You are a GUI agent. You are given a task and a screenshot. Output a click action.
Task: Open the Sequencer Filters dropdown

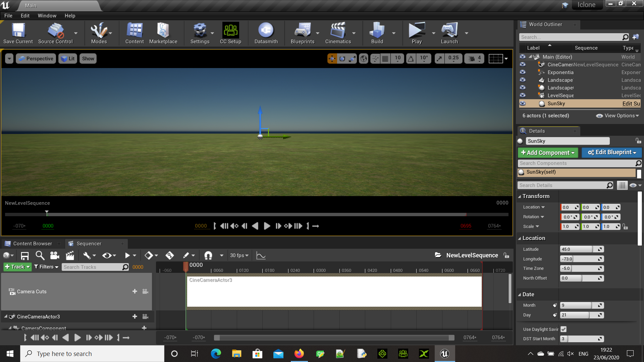point(46,267)
